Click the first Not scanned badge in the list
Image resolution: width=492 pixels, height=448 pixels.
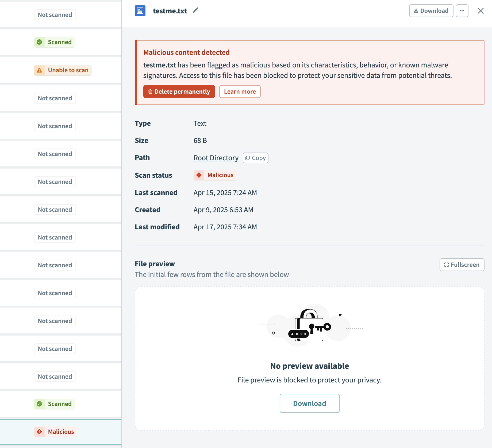(x=55, y=15)
